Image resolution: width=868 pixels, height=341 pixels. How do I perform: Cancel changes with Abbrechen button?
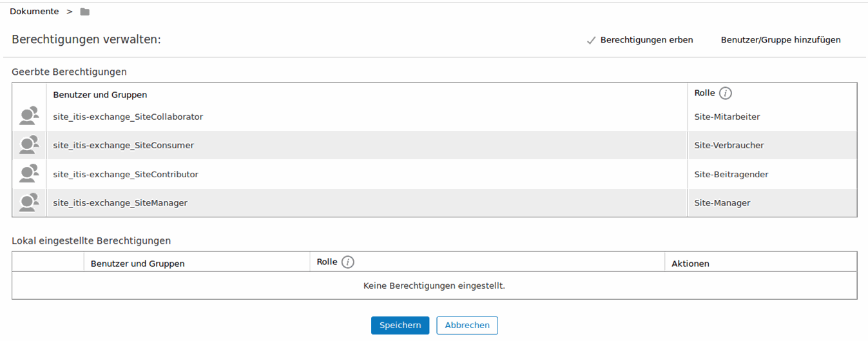coord(467,326)
